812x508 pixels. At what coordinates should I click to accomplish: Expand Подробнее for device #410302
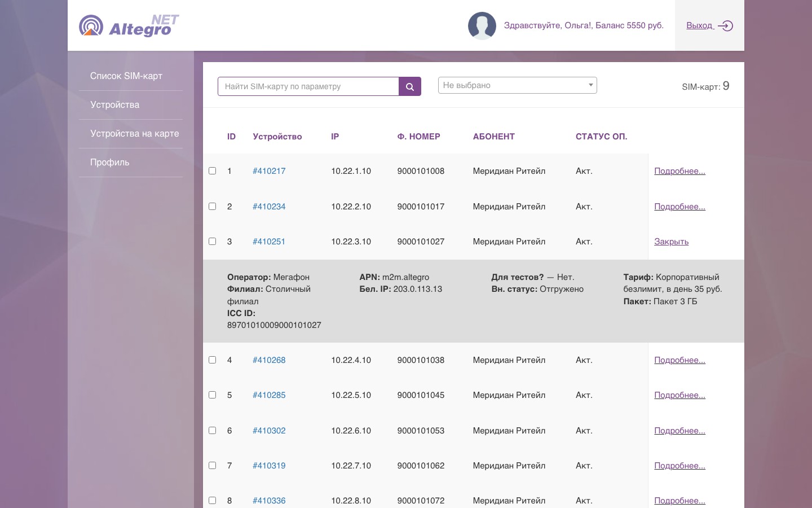(679, 431)
